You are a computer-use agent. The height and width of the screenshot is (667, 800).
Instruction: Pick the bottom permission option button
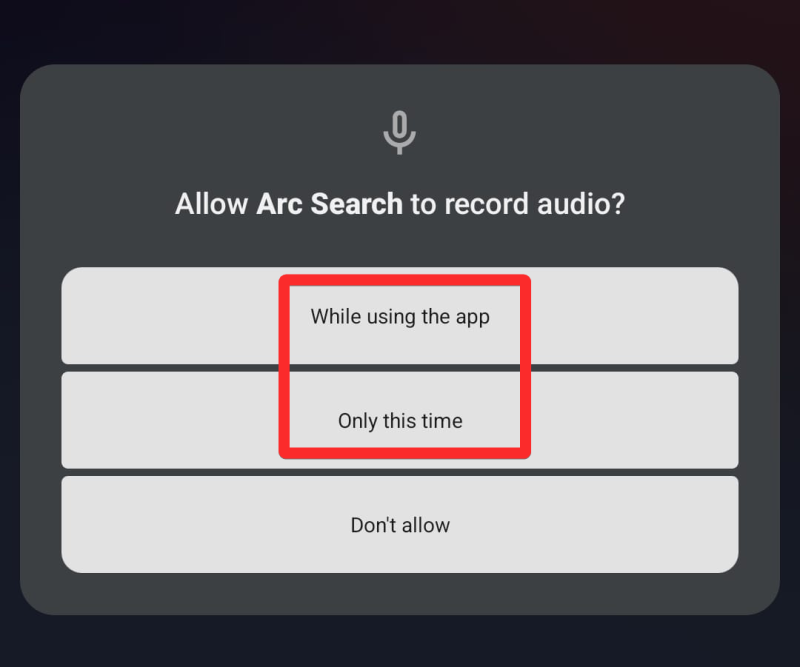click(399, 525)
